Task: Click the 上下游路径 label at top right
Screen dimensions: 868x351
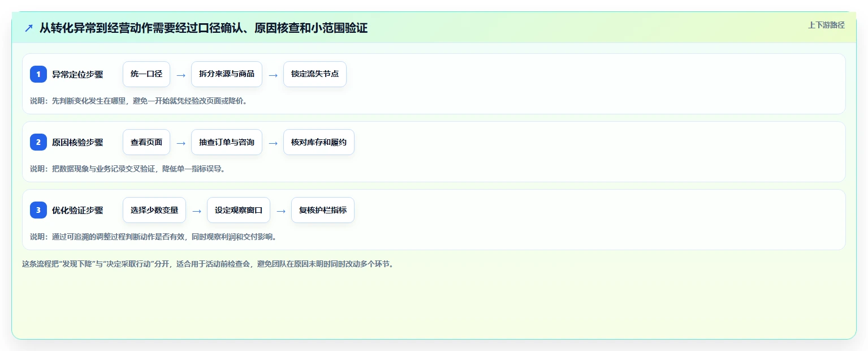Action: 826,25
